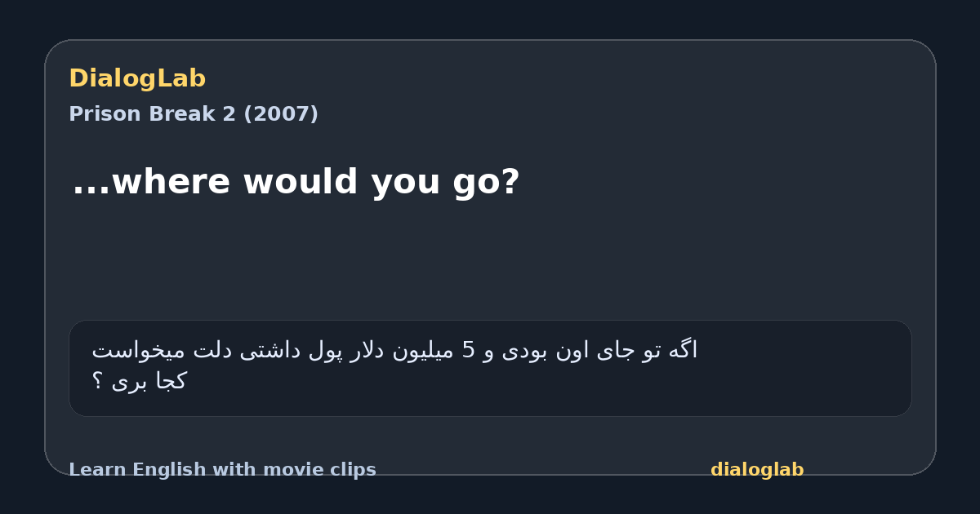This screenshot has height=514, width=980.
Task: Click the number 5 in the Persian subtitle
Action: [469, 351]
